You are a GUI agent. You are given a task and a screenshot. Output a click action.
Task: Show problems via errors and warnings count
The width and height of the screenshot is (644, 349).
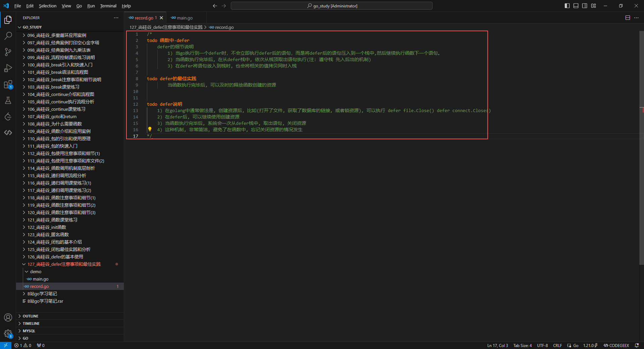click(23, 345)
